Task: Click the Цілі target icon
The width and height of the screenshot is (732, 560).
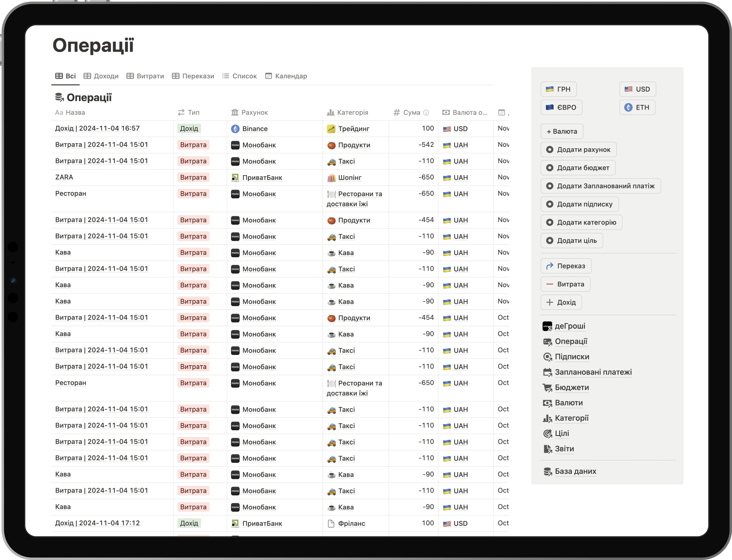Action: 547,434
